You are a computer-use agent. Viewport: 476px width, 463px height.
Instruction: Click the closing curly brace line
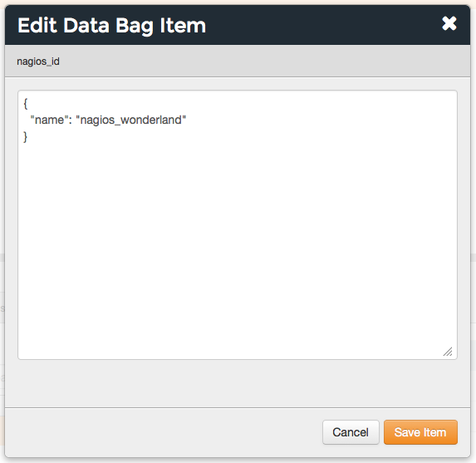click(26, 136)
